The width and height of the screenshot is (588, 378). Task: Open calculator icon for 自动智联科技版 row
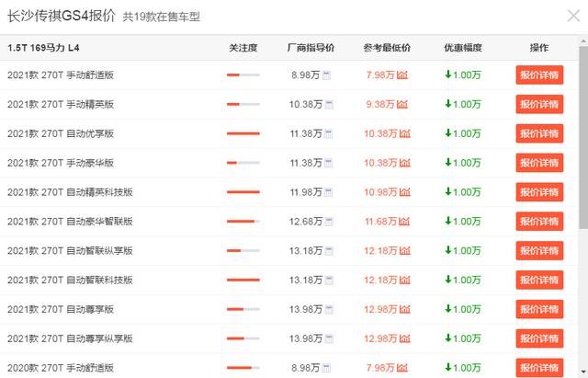click(x=329, y=280)
